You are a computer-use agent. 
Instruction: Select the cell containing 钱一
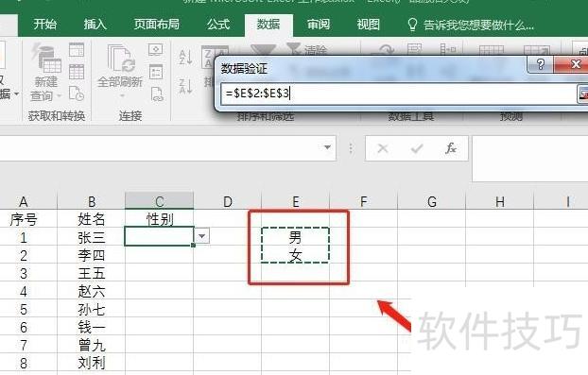tap(91, 327)
